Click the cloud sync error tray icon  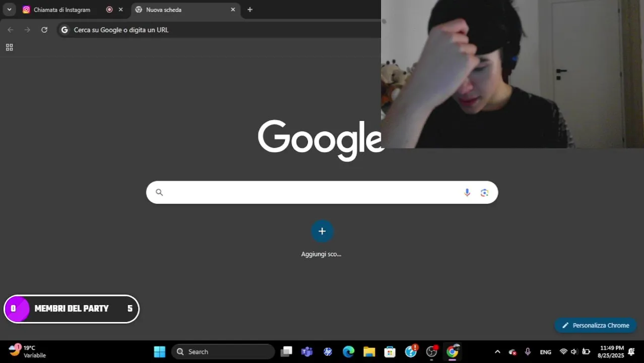pyautogui.click(x=512, y=352)
